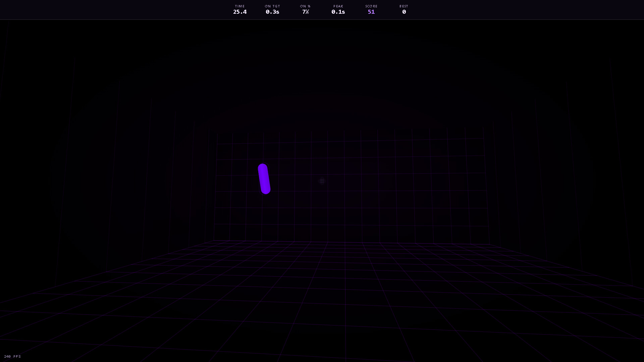Click the PEAK value 0.1s
644x362 pixels.
(x=338, y=12)
